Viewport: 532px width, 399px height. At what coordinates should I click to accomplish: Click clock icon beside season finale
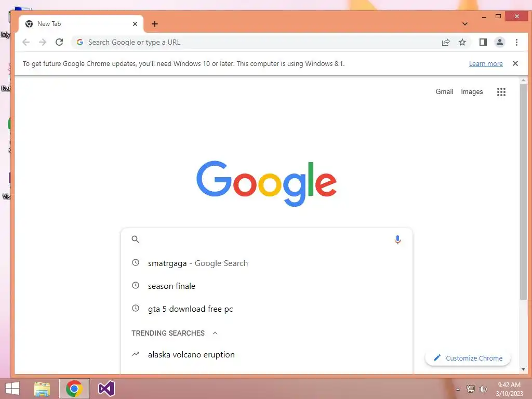coord(136,285)
